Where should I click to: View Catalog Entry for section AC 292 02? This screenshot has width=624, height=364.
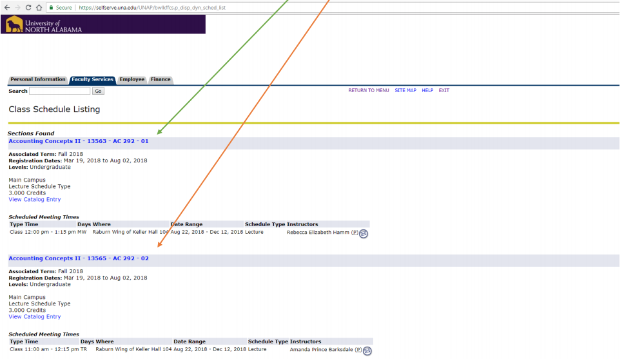pyautogui.click(x=35, y=317)
